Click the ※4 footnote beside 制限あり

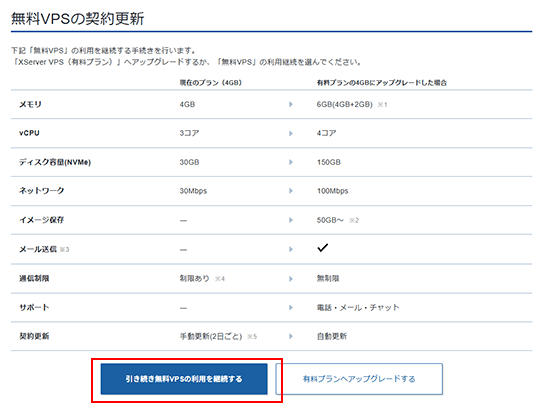[x=220, y=279]
